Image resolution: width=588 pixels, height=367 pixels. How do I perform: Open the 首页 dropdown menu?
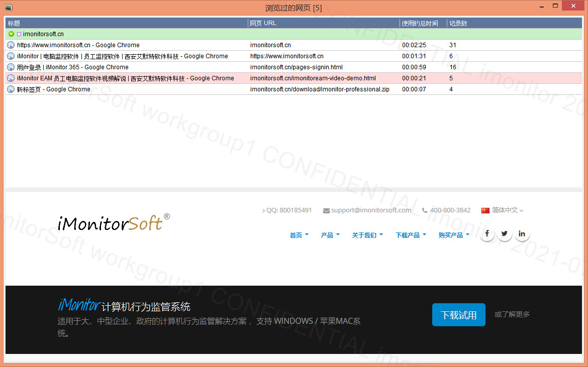(299, 235)
